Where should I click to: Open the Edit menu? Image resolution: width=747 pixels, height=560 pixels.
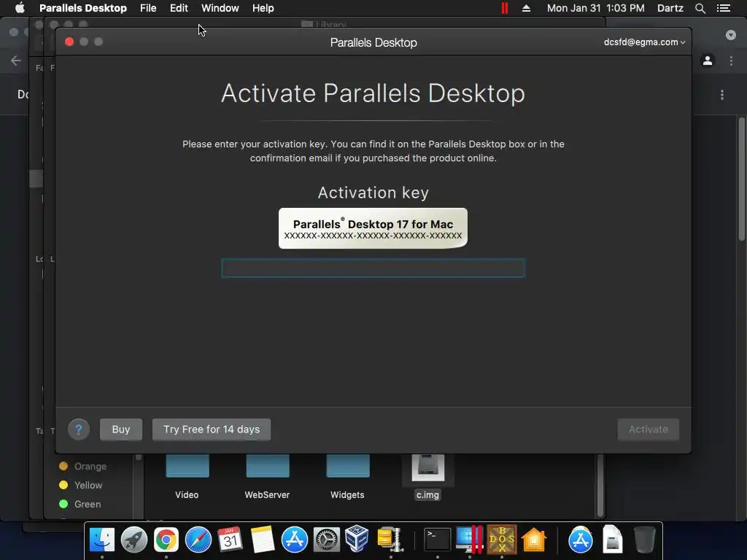(179, 8)
